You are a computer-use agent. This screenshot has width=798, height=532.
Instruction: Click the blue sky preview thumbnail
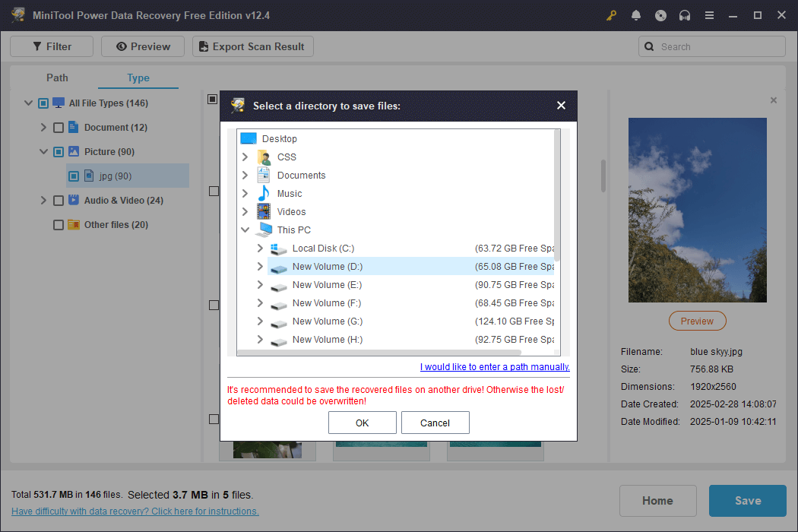point(697,211)
